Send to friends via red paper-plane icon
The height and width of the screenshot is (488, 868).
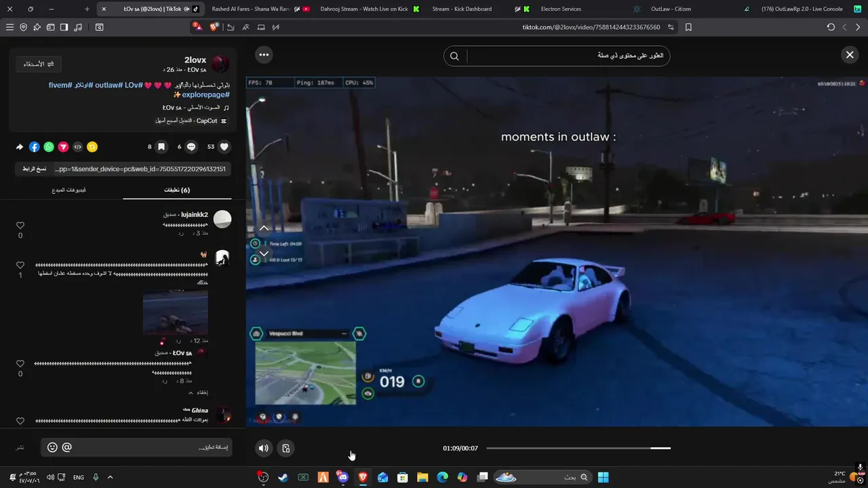(63, 146)
